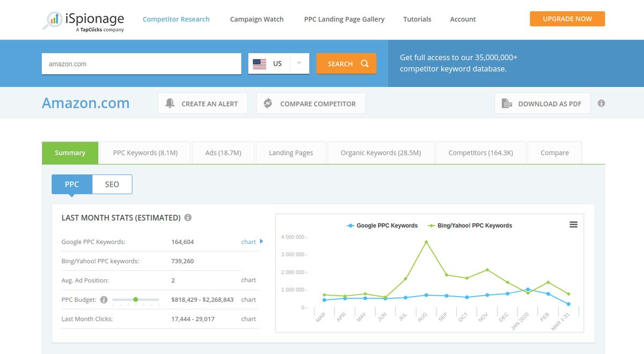Click the Upgrade Now button
The width and height of the screenshot is (644, 354).
click(x=567, y=19)
